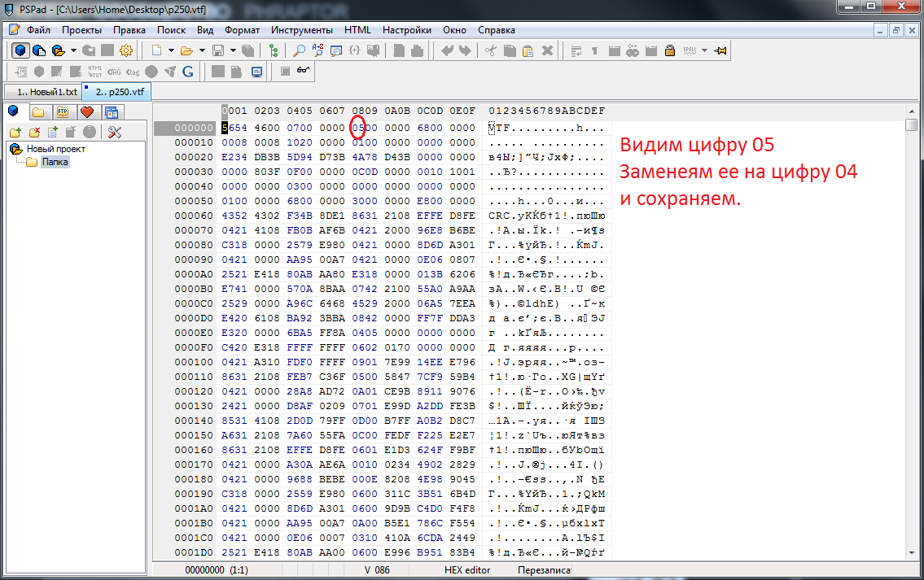The image size is (924, 580).
Task: Toggle the open padlock read-only icon
Action: click(669, 50)
